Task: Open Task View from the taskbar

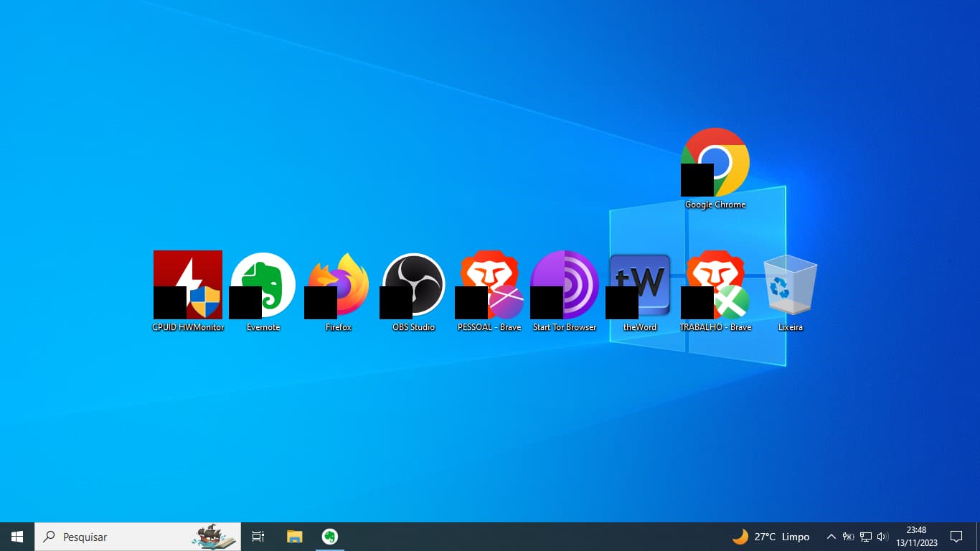Action: pyautogui.click(x=258, y=537)
